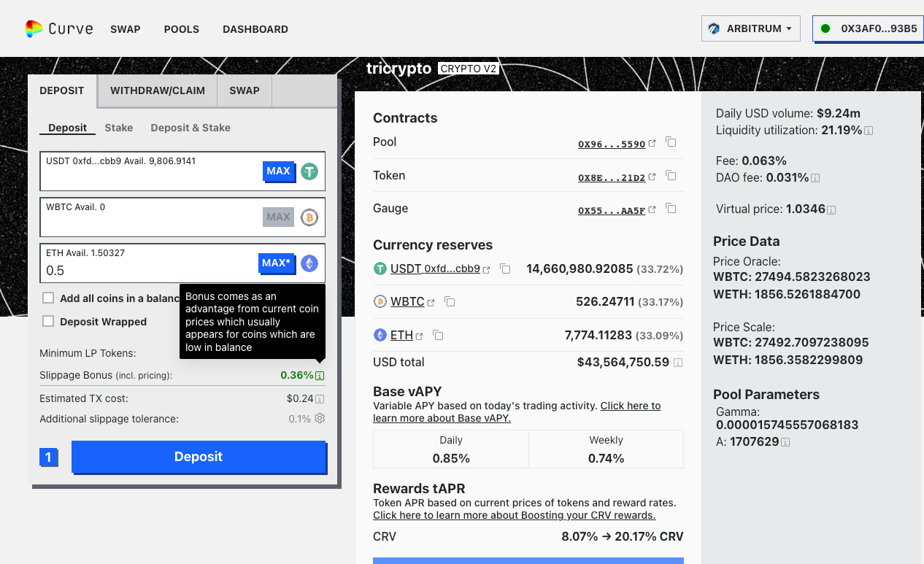
Task: Copy the Pool contract address
Action: [x=671, y=142]
